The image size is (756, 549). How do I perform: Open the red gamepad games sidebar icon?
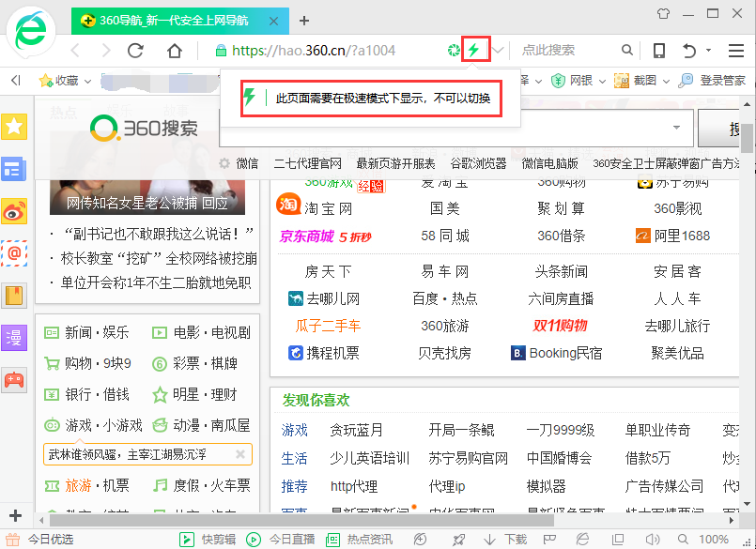tap(14, 380)
